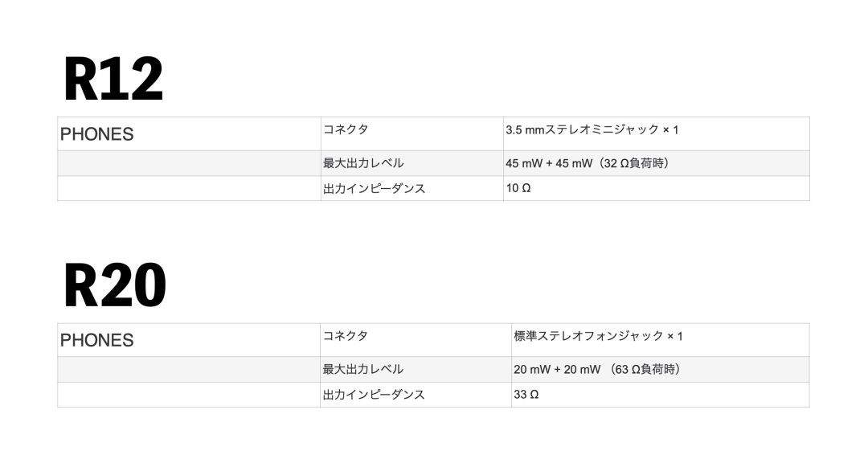Click the 最大出力レベル label in R20 table
Image resolution: width=868 pixels, height=459 pixels.
pyautogui.click(x=363, y=369)
